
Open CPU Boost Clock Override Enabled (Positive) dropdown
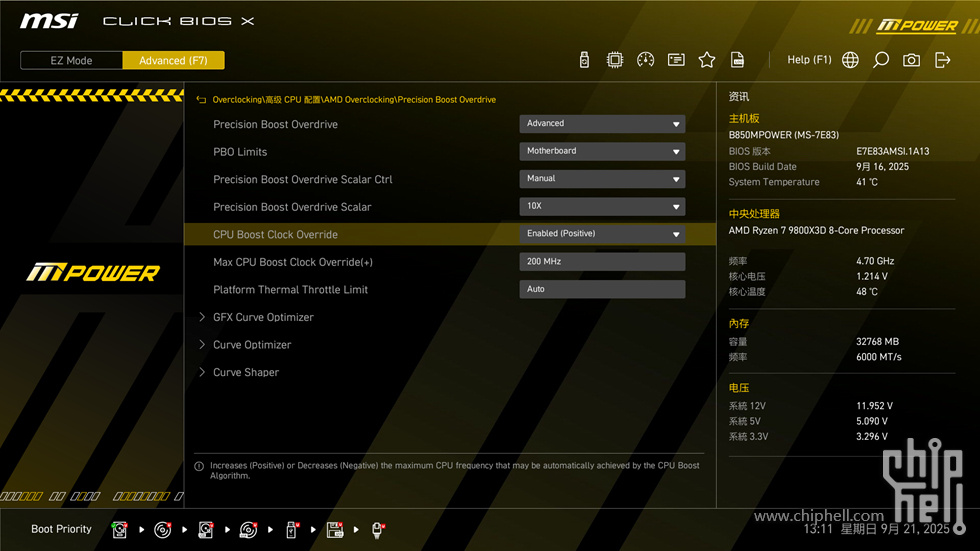click(x=602, y=234)
